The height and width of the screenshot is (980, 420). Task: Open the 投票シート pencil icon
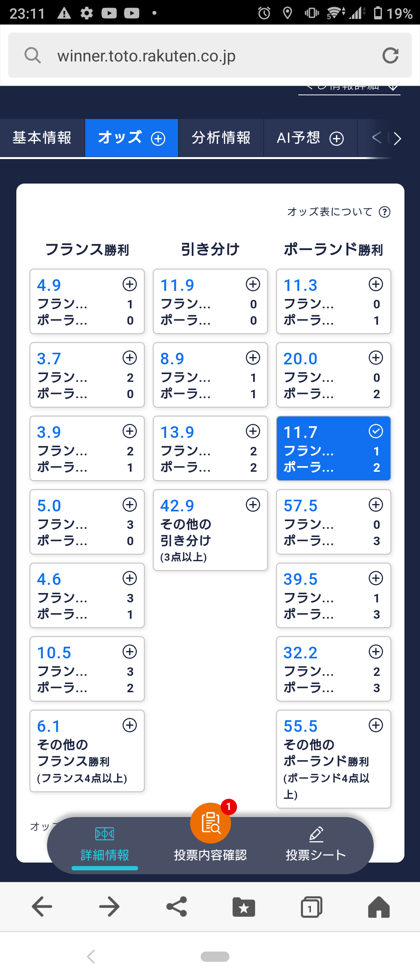pyautogui.click(x=316, y=835)
